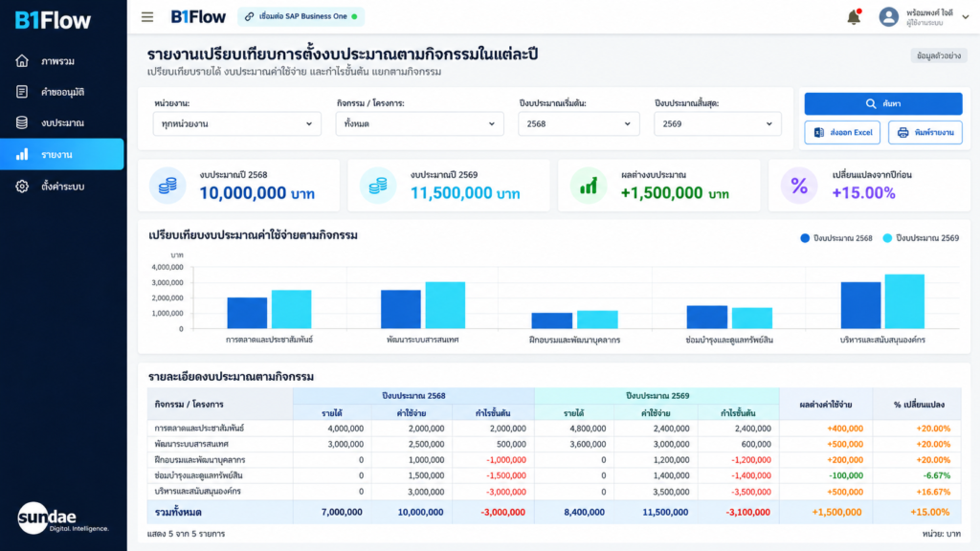This screenshot has width=980, height=551.
Task: Open ตั้งค่าระบบ in sidebar
Action: (62, 187)
